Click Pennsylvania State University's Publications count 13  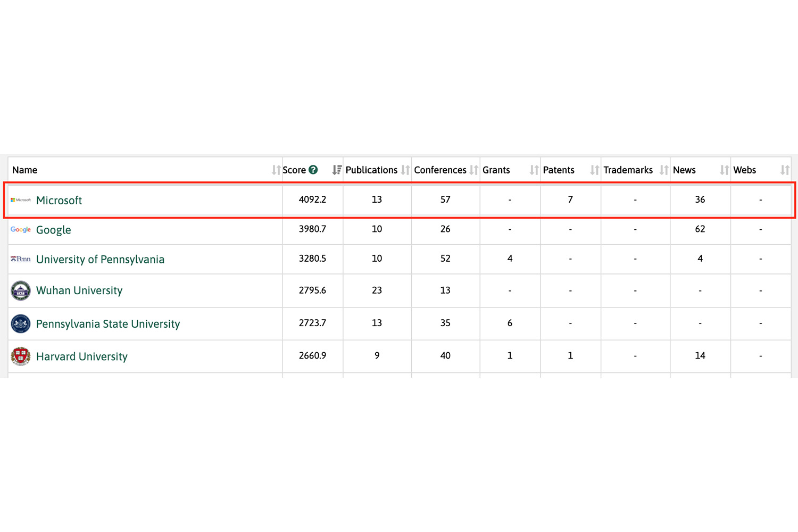point(377,323)
